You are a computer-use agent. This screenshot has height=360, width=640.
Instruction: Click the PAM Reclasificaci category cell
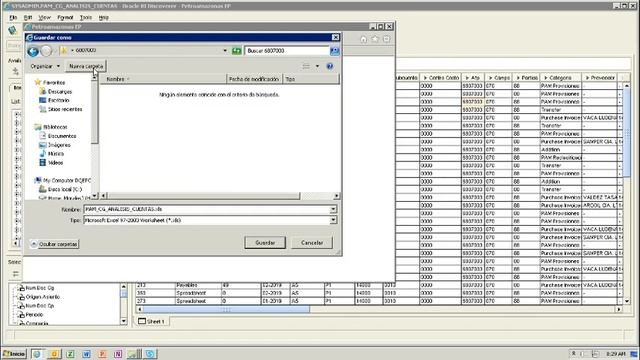[561, 158]
